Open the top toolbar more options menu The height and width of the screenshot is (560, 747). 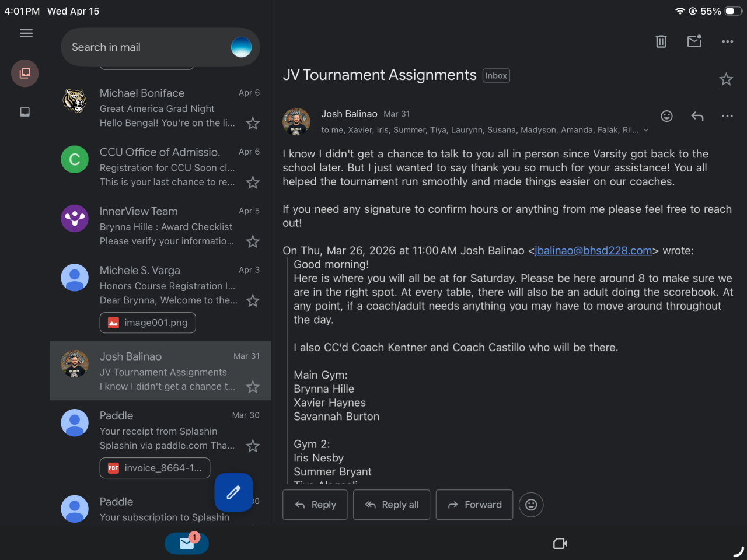(727, 41)
